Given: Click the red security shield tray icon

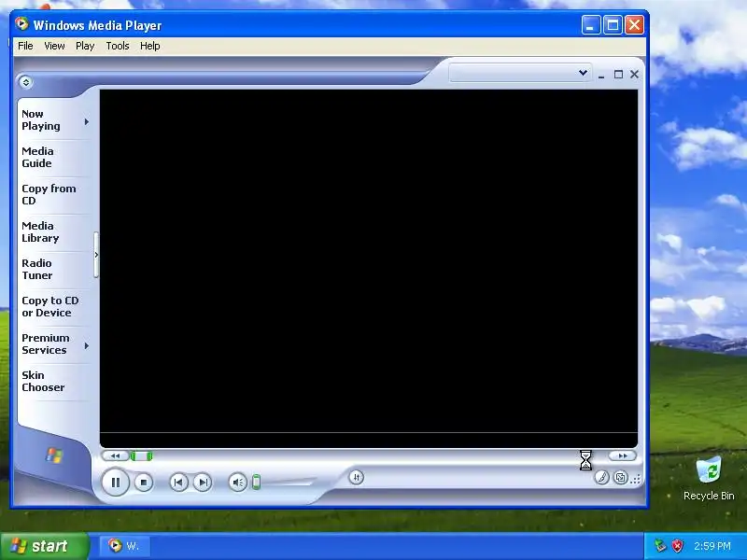Looking at the screenshot, I should 677,546.
